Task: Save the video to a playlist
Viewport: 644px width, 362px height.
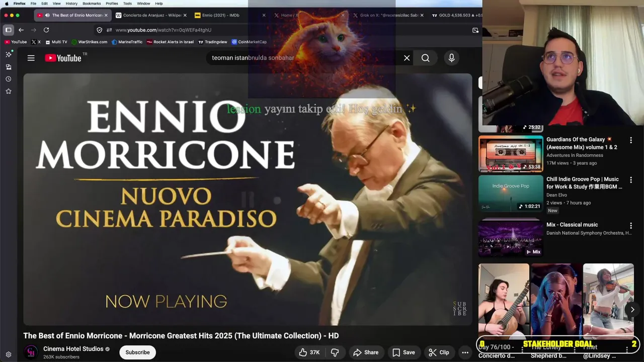Action: pos(404,352)
